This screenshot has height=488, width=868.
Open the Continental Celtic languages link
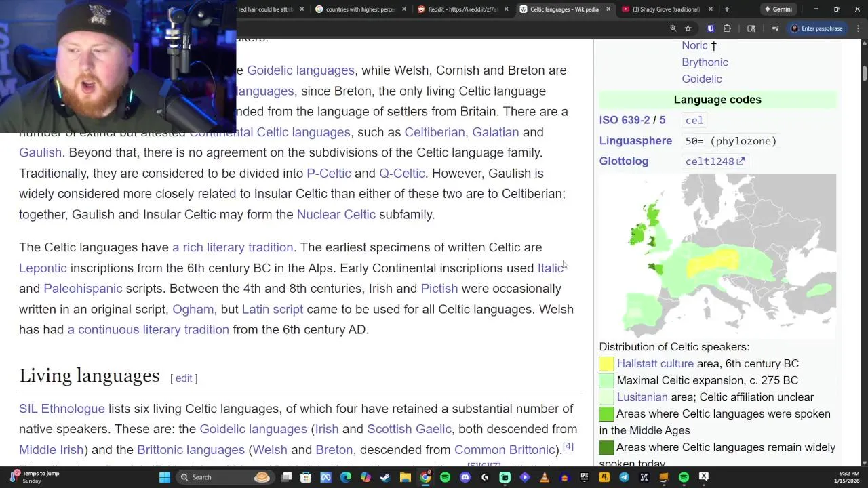(270, 132)
